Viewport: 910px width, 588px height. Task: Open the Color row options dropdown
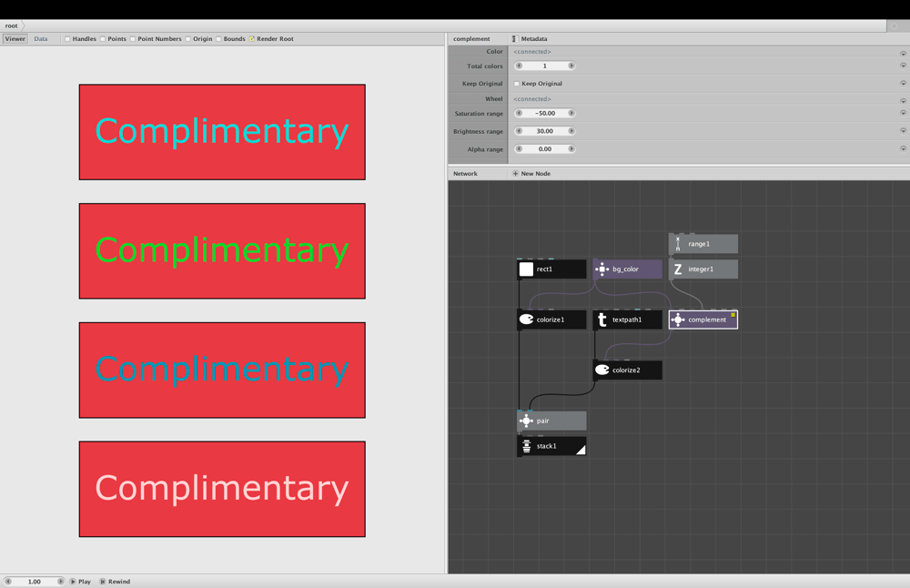click(x=903, y=53)
